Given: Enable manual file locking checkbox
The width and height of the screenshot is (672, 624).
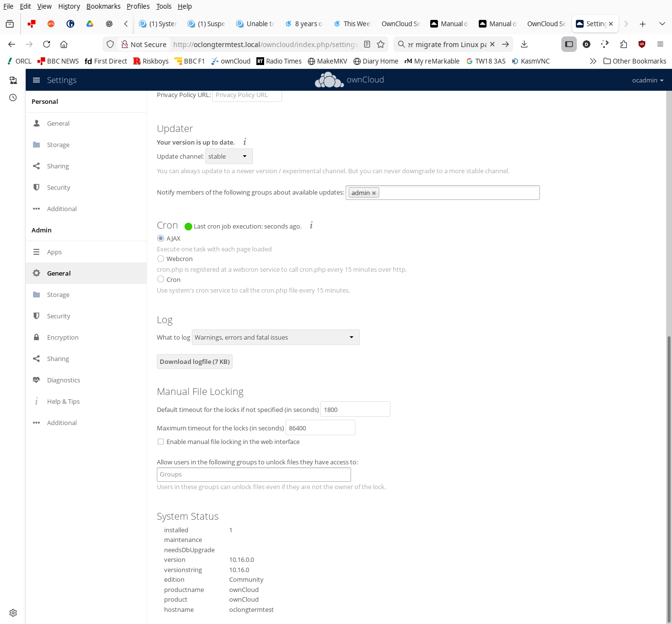Looking at the screenshot, I should point(161,442).
